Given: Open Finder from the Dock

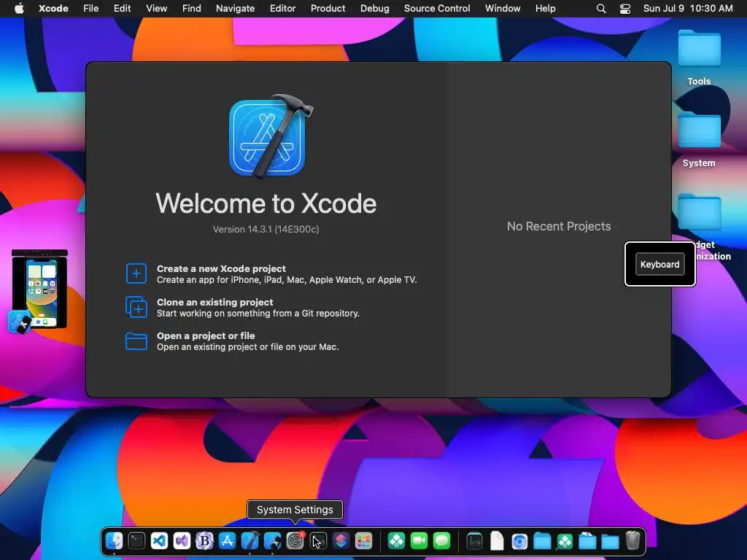Looking at the screenshot, I should point(114,541).
